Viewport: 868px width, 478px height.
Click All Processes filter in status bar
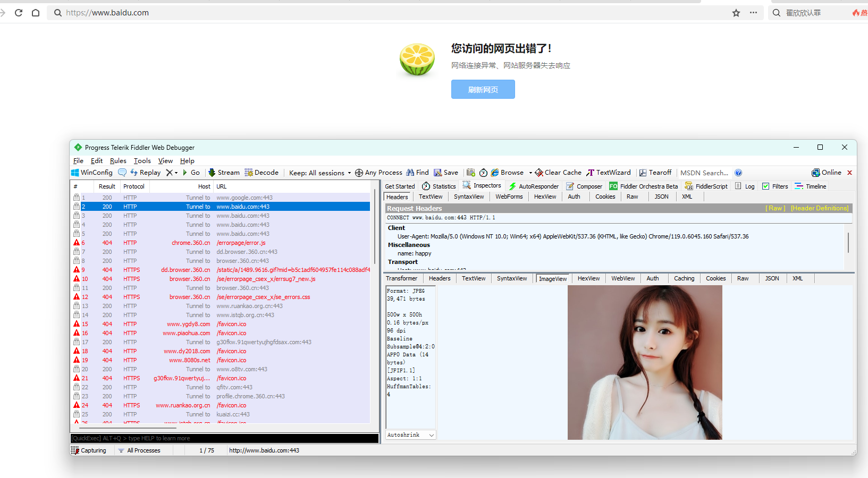point(139,450)
